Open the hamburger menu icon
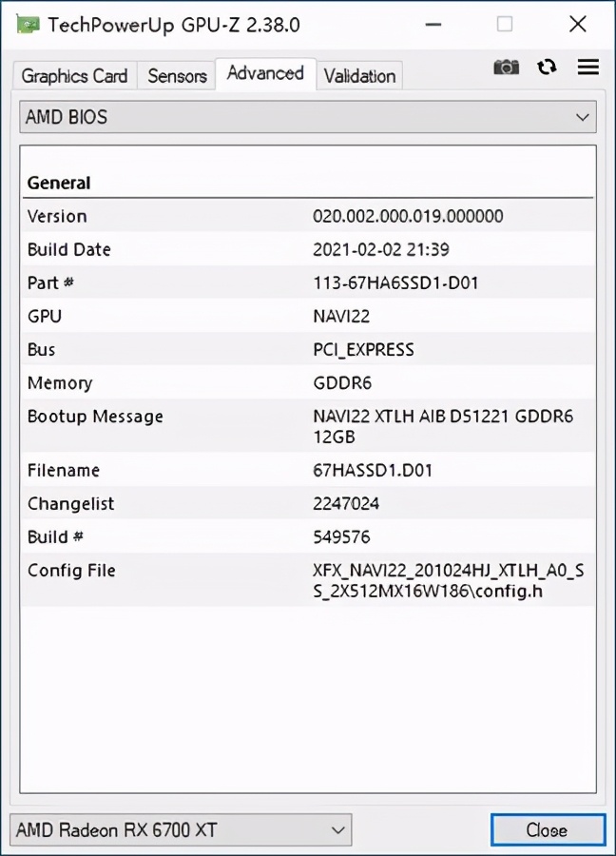 588,67
